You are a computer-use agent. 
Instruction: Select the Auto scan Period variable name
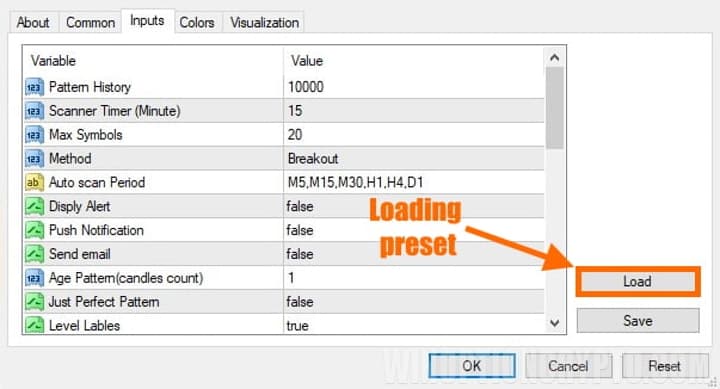click(97, 182)
